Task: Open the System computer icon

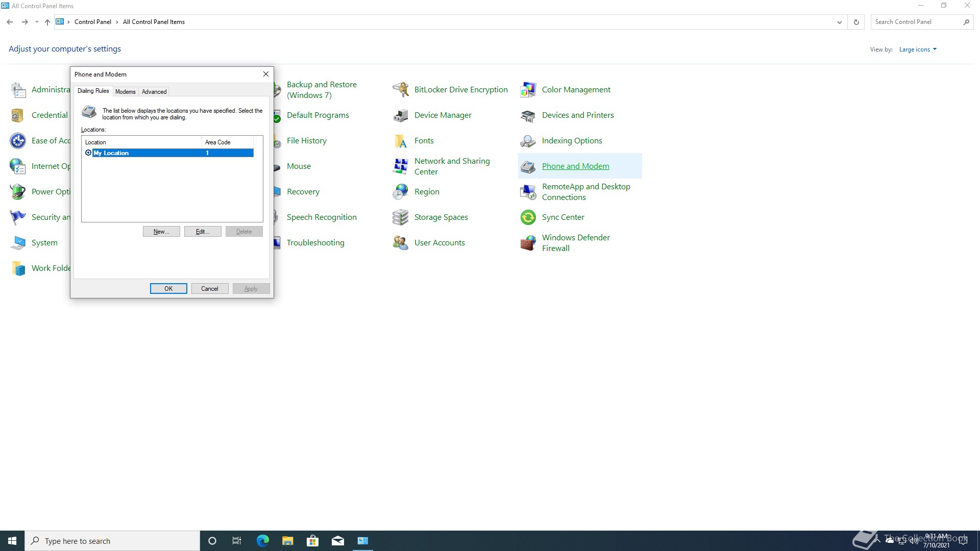Action: click(x=18, y=243)
